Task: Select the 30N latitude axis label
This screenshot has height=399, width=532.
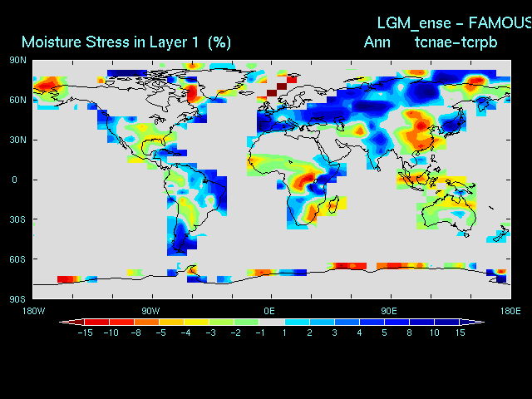Action: (18, 140)
